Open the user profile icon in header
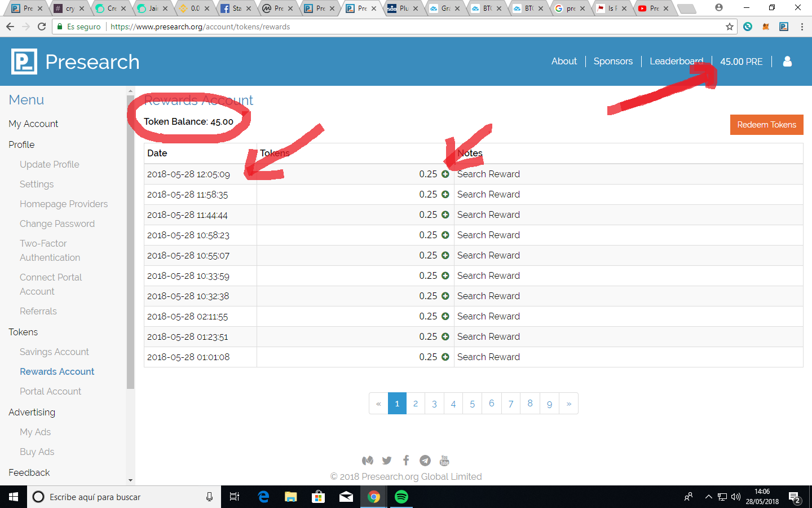Image resolution: width=812 pixels, height=508 pixels. click(x=788, y=61)
